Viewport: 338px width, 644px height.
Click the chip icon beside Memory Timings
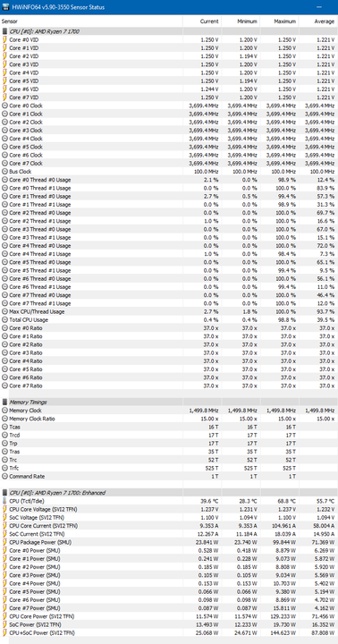click(x=5, y=402)
